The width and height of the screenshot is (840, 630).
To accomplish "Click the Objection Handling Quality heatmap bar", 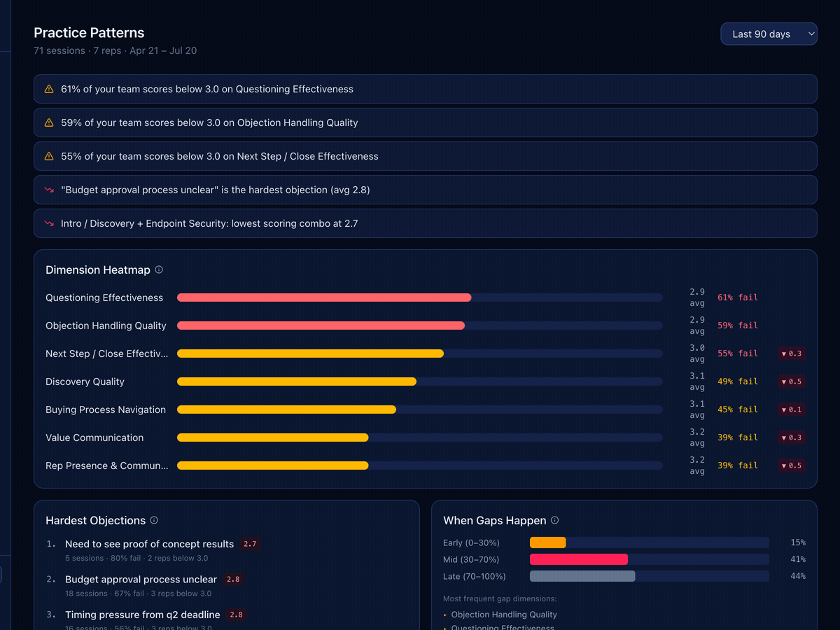I will pyautogui.click(x=420, y=325).
